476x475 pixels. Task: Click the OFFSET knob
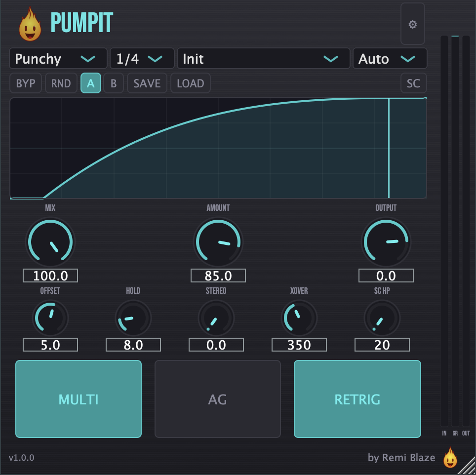[x=50, y=318]
